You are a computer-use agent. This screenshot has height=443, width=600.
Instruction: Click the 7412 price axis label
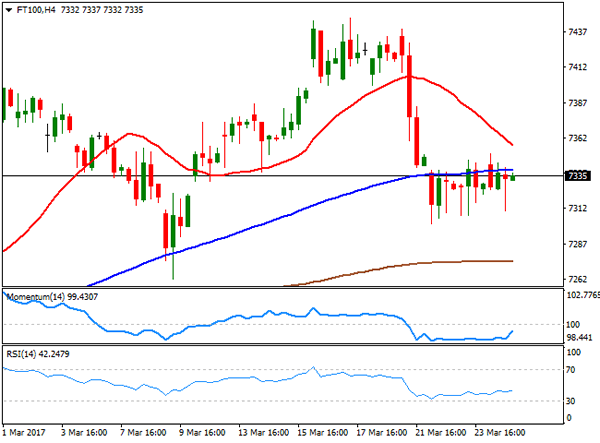point(577,67)
